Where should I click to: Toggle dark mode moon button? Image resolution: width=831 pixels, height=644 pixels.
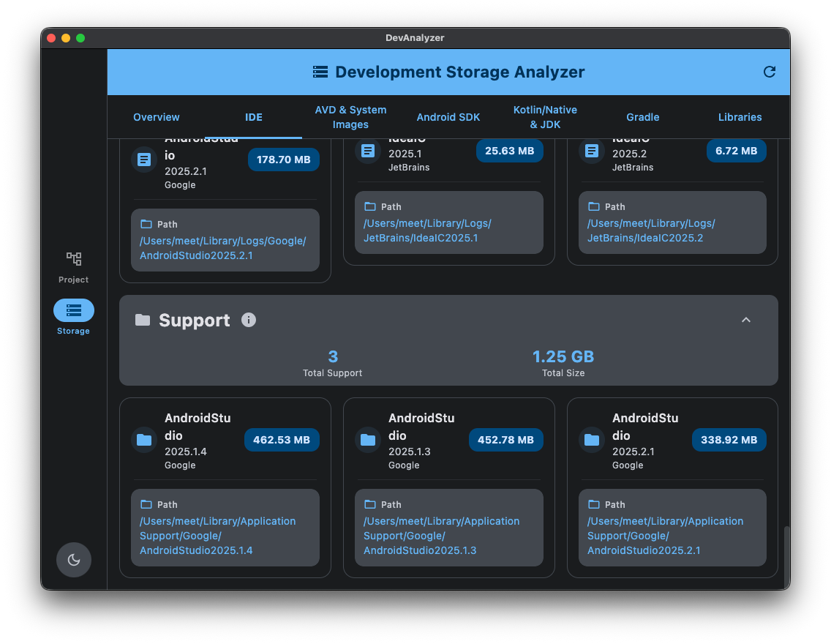74,560
